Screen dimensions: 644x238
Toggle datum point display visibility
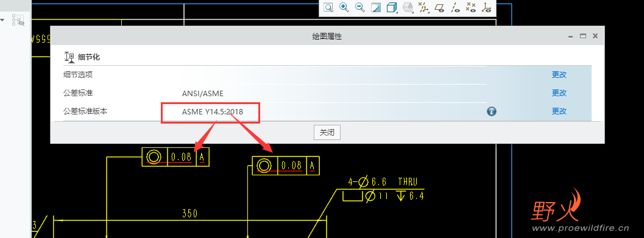(471, 7)
